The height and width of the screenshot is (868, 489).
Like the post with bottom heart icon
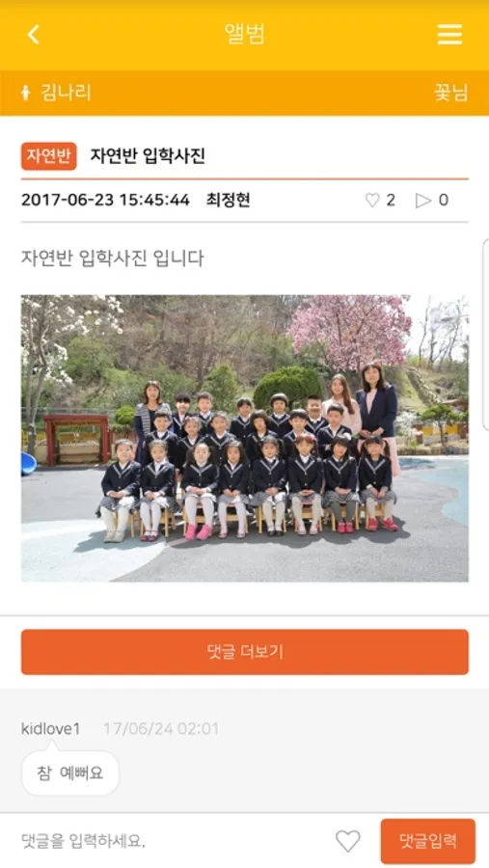click(x=348, y=841)
